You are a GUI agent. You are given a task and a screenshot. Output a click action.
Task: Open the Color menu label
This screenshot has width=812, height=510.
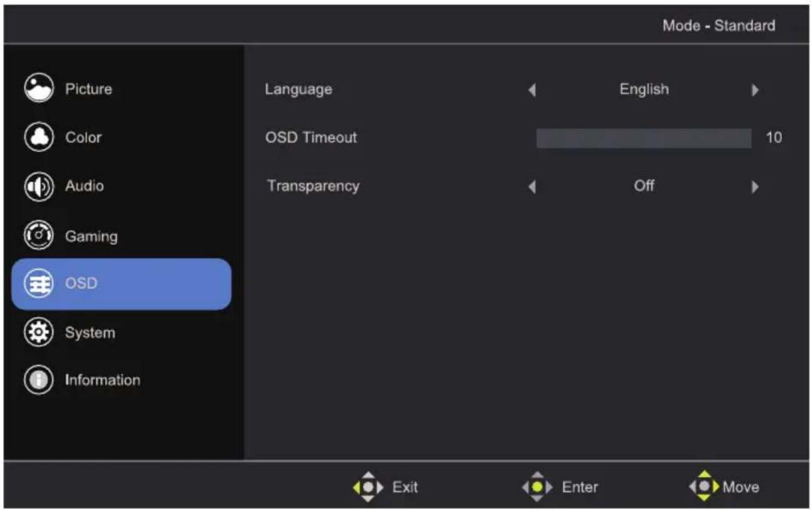click(83, 137)
